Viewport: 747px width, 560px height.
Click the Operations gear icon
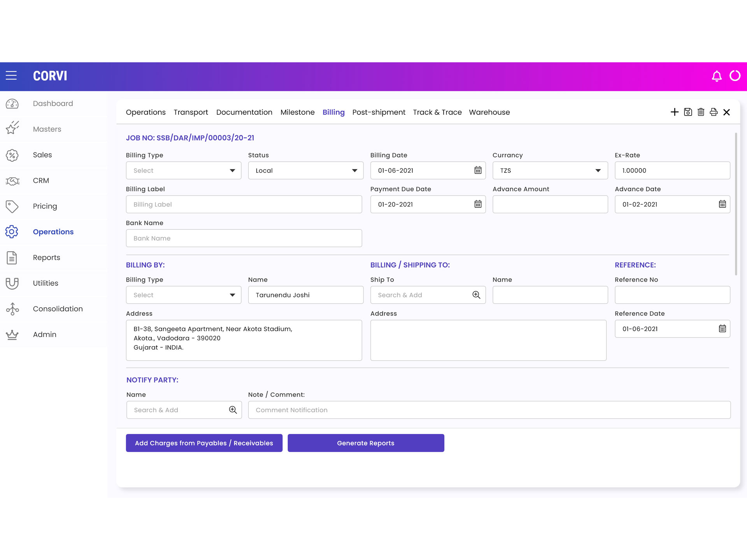(x=12, y=232)
